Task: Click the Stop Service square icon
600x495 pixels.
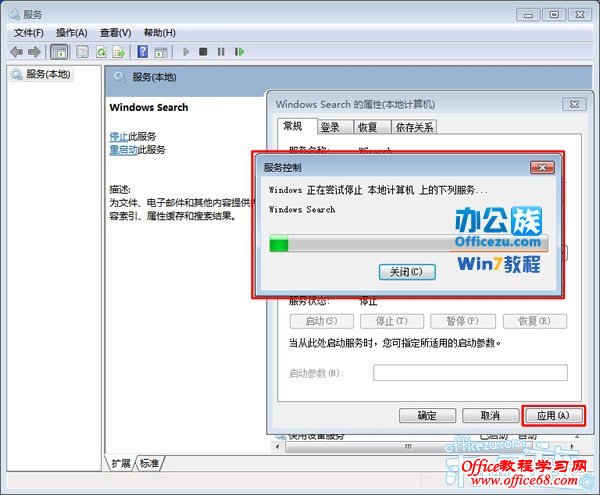Action: click(203, 51)
